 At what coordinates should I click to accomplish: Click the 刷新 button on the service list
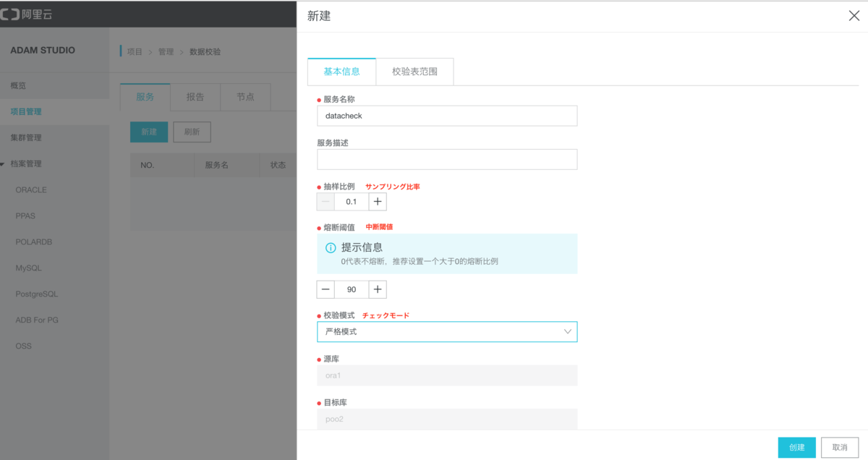pos(192,132)
